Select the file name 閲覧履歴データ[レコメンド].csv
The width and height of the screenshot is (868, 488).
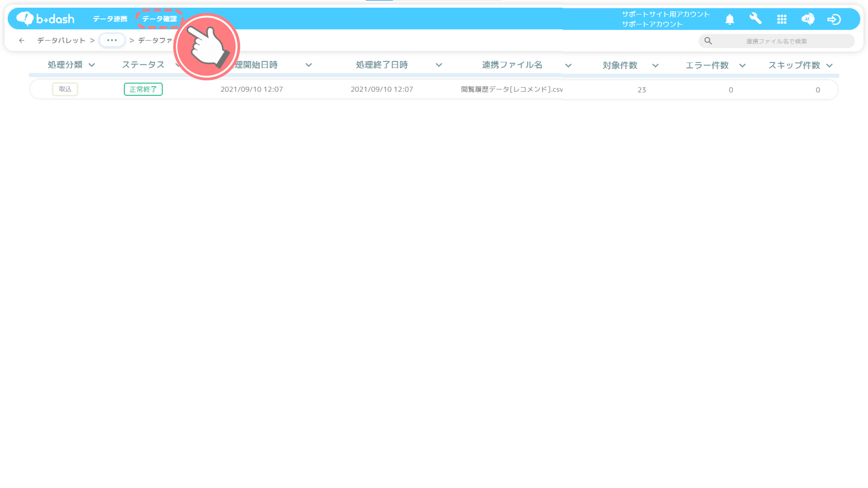tap(512, 89)
